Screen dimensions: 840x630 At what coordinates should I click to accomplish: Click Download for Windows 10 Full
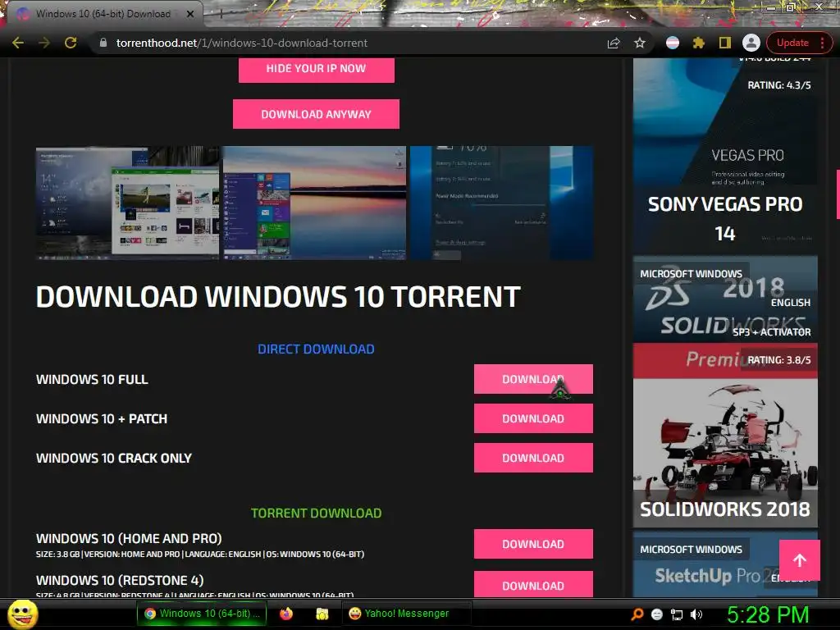[x=533, y=379]
